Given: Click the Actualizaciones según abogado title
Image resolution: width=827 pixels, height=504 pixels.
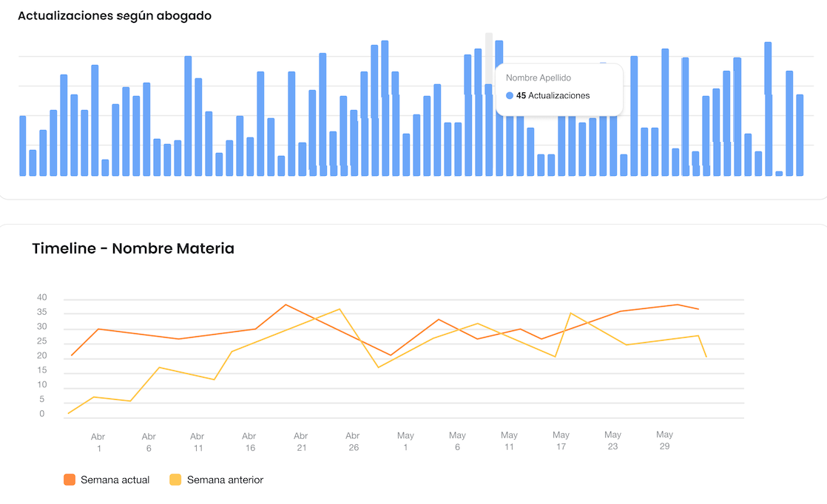Looking at the screenshot, I should [115, 15].
